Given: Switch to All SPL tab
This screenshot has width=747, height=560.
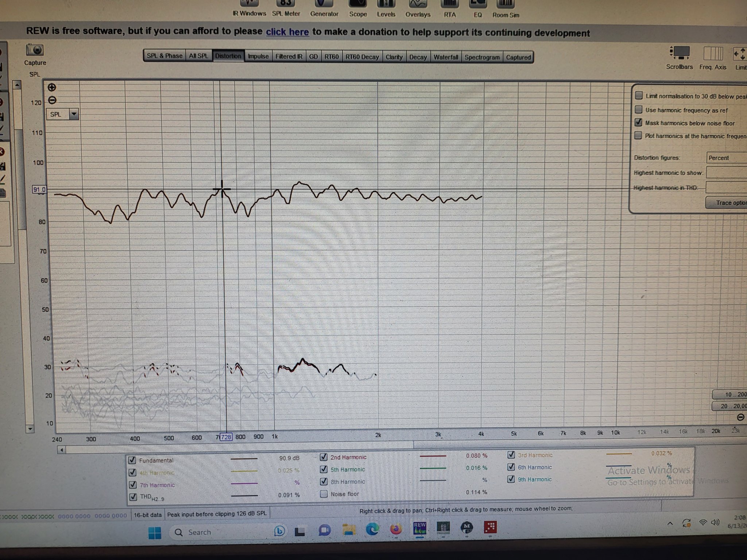Looking at the screenshot, I should (x=199, y=56).
